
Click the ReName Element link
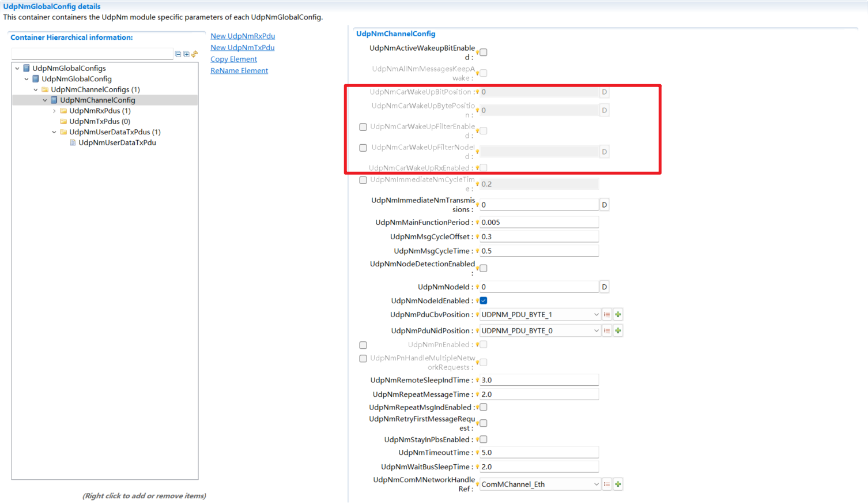click(x=239, y=71)
